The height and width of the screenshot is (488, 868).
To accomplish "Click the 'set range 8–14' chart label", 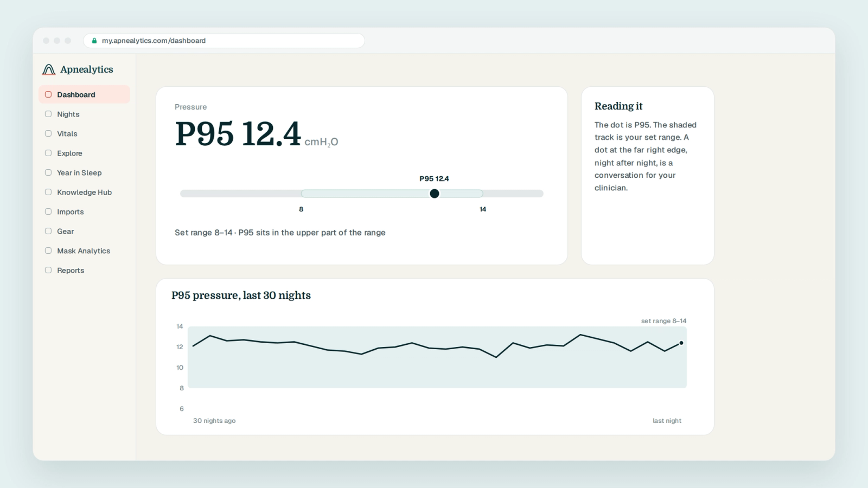I will [663, 321].
